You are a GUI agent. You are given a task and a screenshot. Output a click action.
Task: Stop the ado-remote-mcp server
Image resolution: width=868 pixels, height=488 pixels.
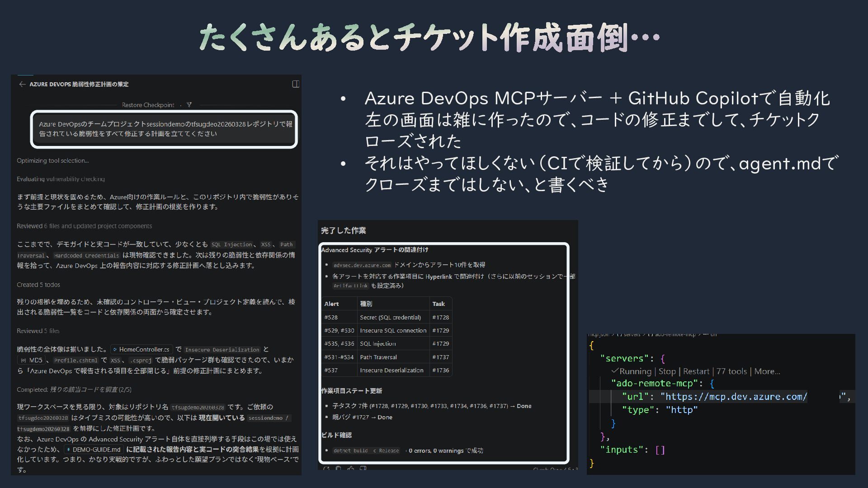coord(667,371)
